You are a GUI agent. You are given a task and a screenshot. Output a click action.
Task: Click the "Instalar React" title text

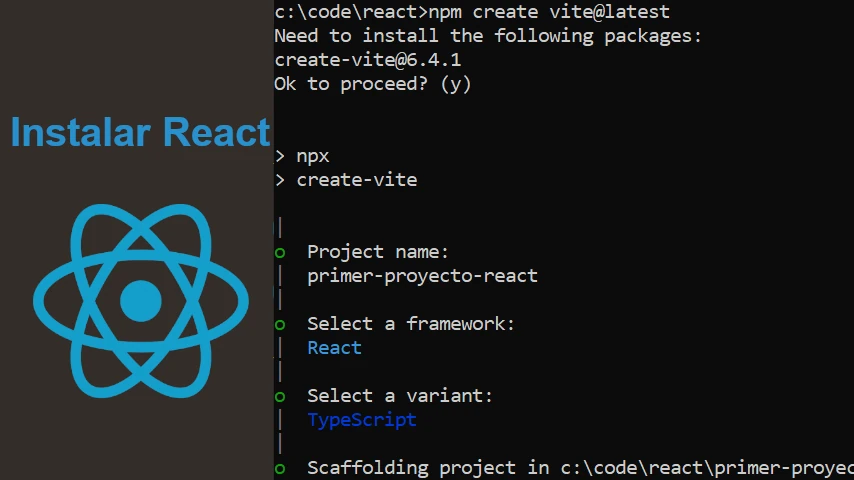pos(141,132)
